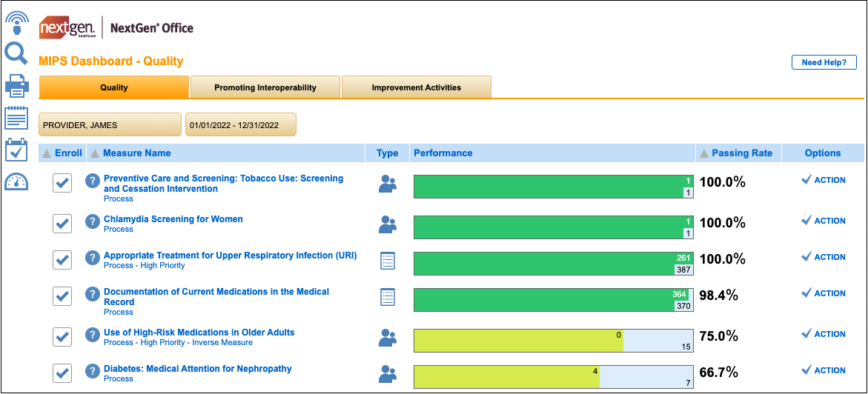This screenshot has height=394, width=868.
Task: Switch to Improvement Activities tab
Action: click(x=416, y=87)
